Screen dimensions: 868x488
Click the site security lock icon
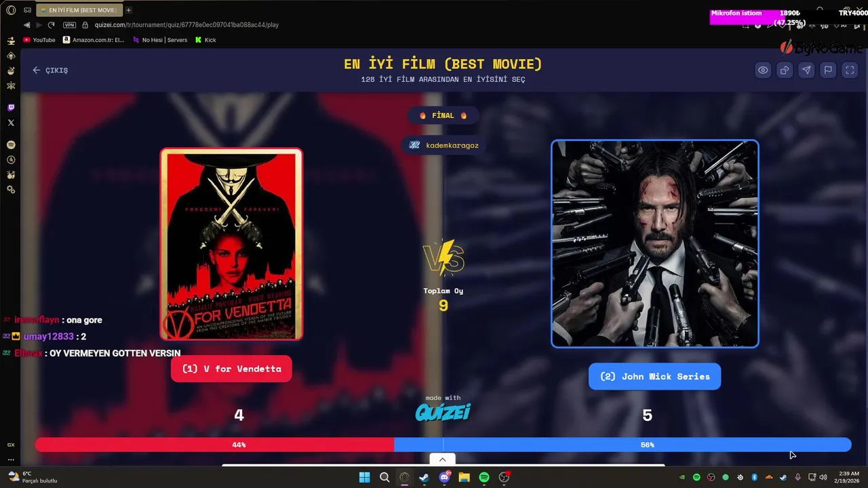click(85, 25)
